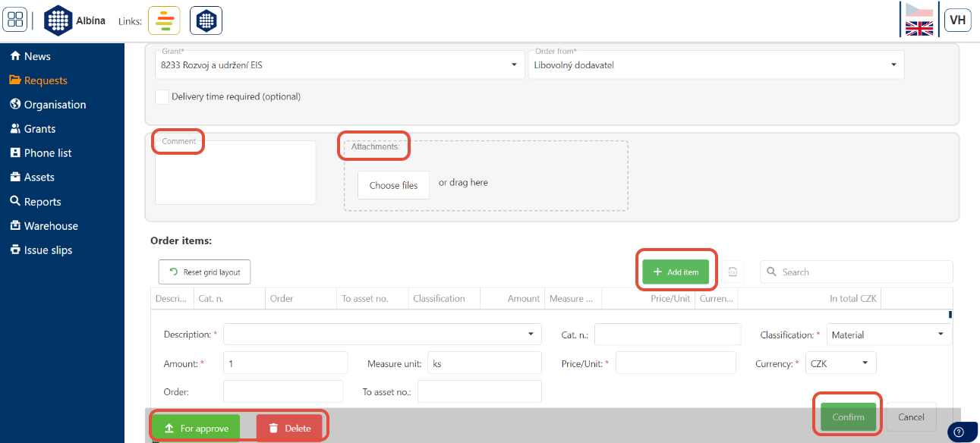Click the To asset no. column header
Viewport: 980px width, 443px height.
[373, 299]
